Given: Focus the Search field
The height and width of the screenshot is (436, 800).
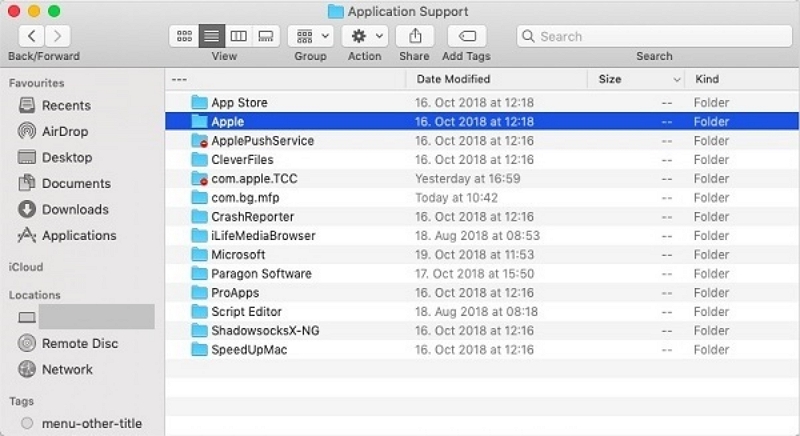Looking at the screenshot, I should (x=654, y=36).
